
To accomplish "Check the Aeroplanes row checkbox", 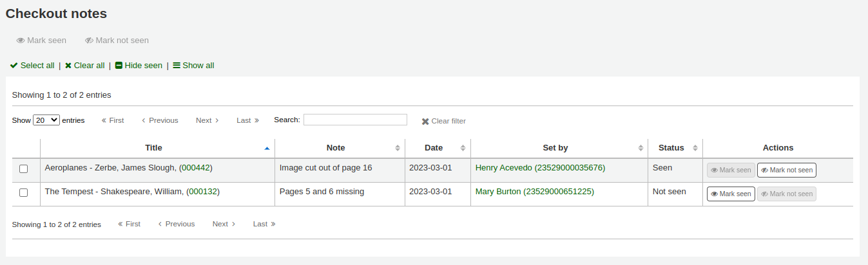I will tap(24, 169).
